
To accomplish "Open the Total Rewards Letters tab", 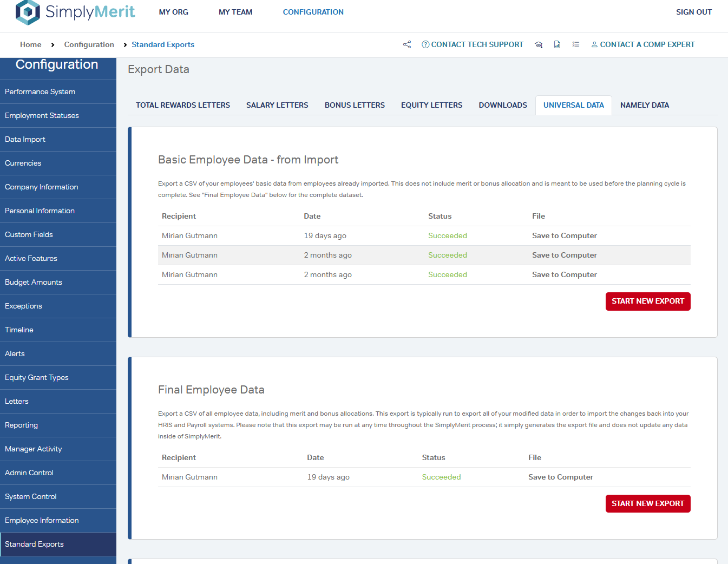I will (183, 105).
